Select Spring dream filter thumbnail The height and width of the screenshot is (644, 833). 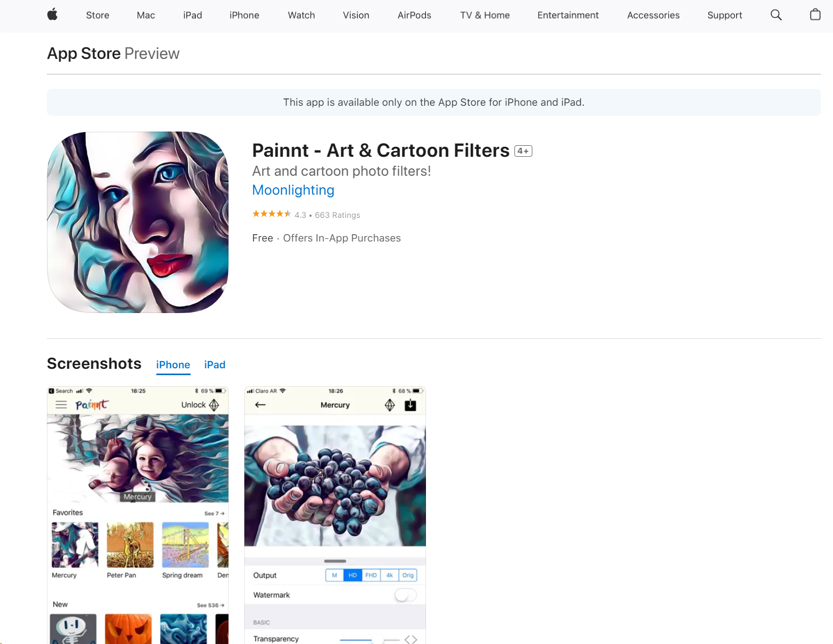click(185, 545)
